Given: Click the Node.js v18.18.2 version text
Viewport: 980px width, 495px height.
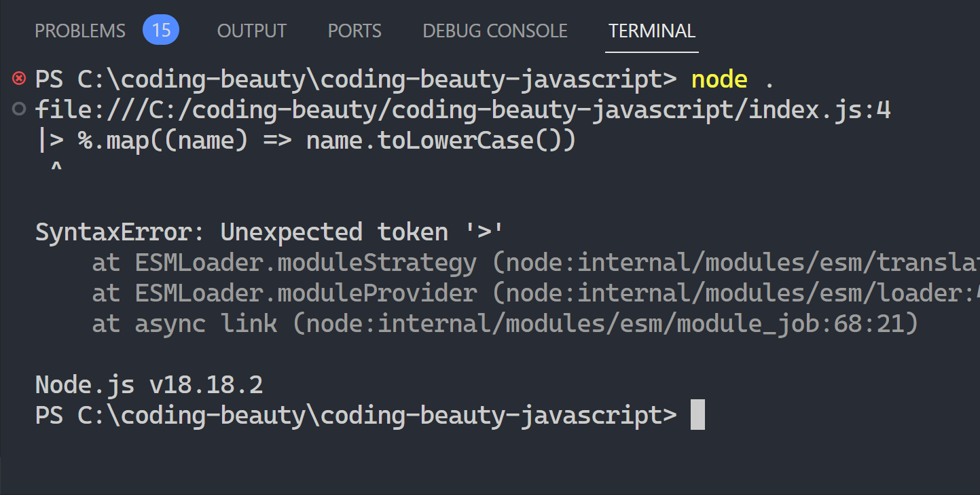Looking at the screenshot, I should [x=149, y=385].
